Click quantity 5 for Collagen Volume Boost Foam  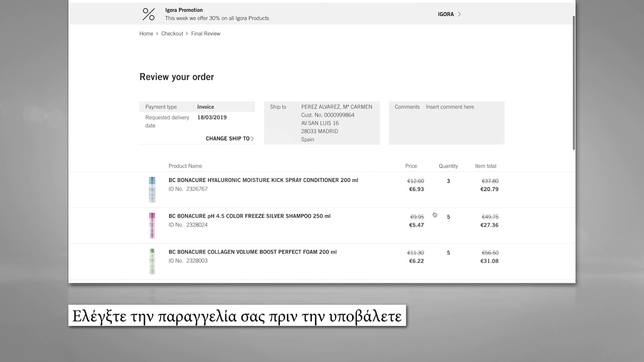click(x=448, y=253)
